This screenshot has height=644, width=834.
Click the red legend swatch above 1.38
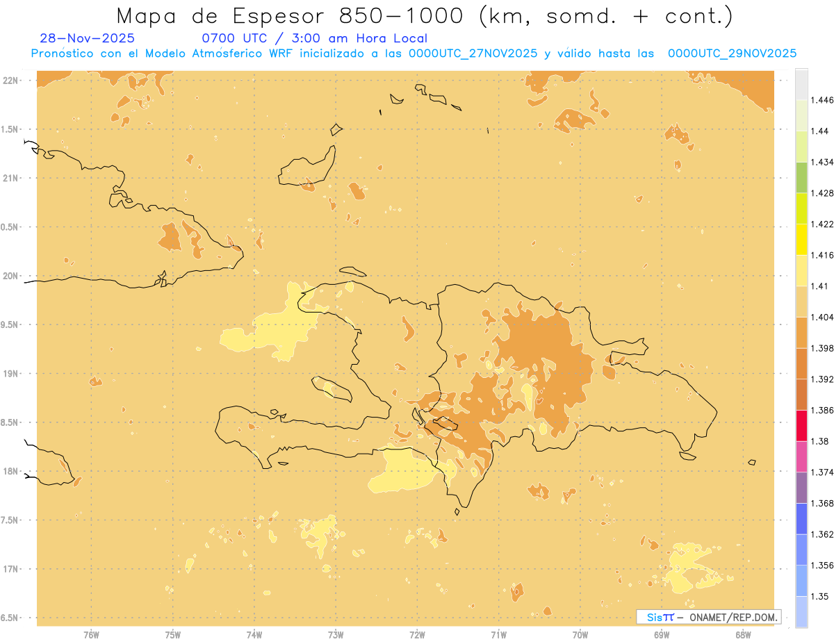point(801,426)
